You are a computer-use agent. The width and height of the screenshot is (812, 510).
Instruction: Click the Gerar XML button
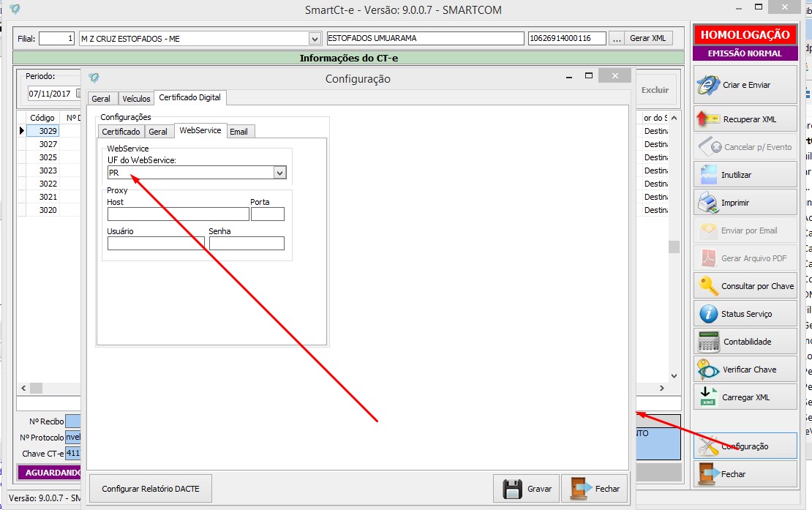[647, 38]
